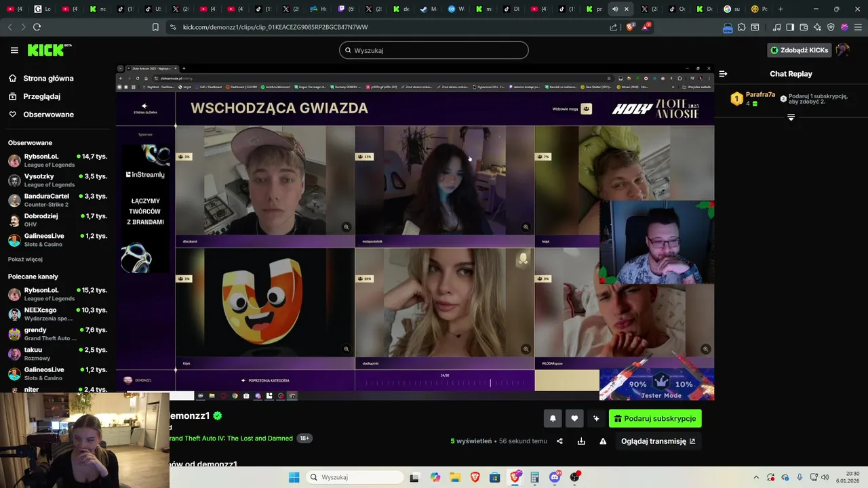Show hidden system tray icons

(x=757, y=477)
